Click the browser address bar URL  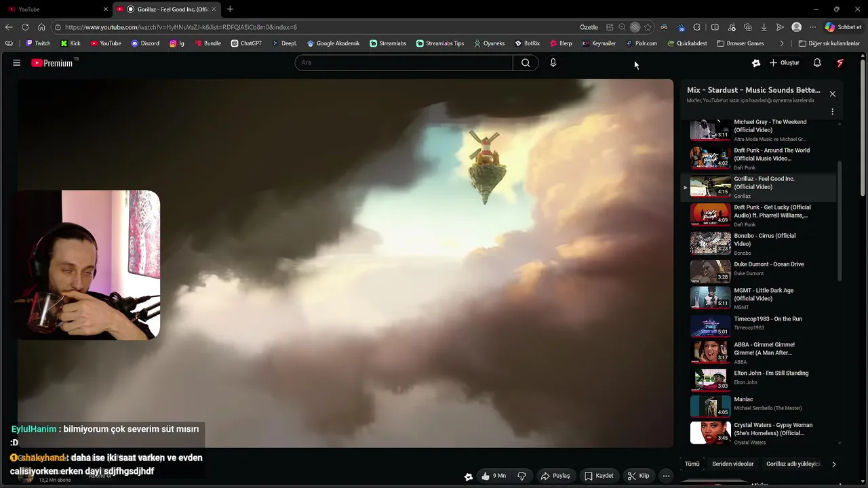[x=181, y=27]
